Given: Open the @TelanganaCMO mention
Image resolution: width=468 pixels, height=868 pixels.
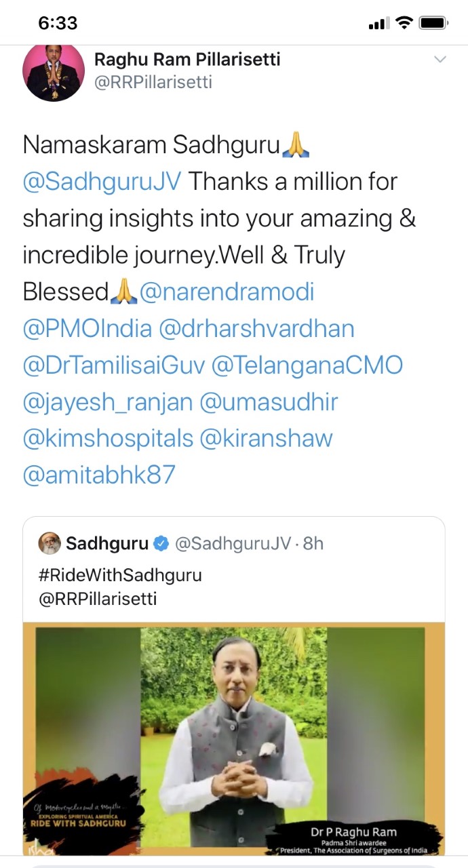Looking at the screenshot, I should [307, 365].
